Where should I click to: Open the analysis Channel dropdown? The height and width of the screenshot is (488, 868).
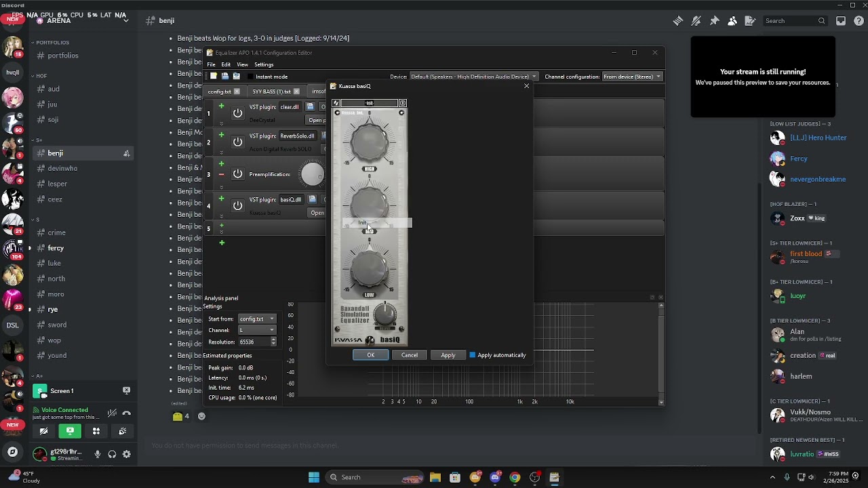point(257,330)
